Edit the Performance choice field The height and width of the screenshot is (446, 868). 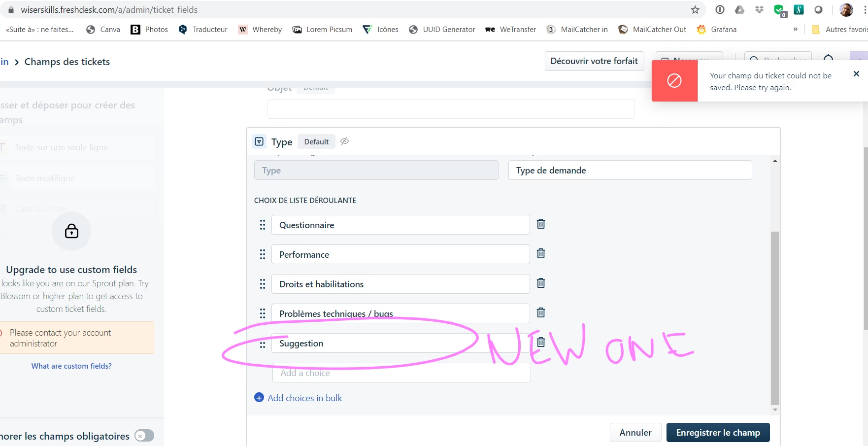coord(401,254)
